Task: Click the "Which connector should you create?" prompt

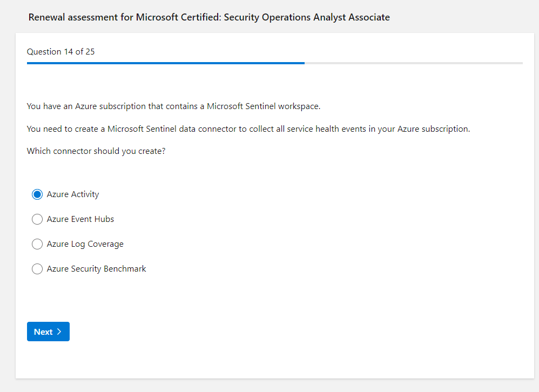Action: pyautogui.click(x=96, y=151)
